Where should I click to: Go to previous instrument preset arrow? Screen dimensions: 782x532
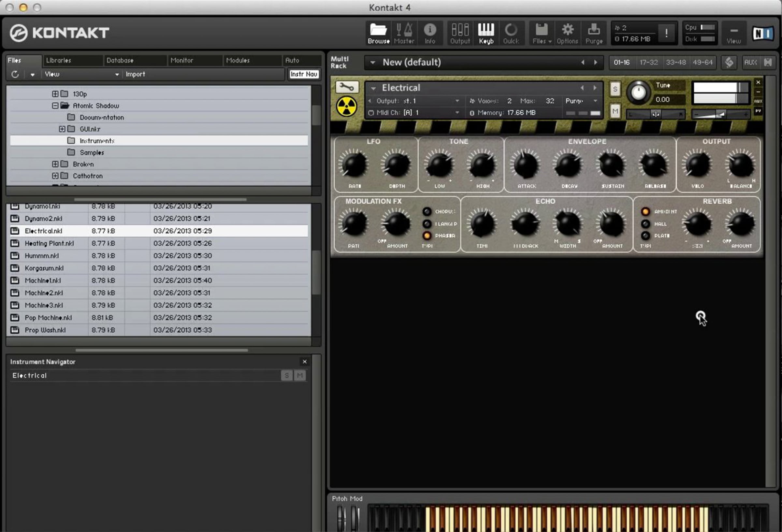(x=582, y=88)
